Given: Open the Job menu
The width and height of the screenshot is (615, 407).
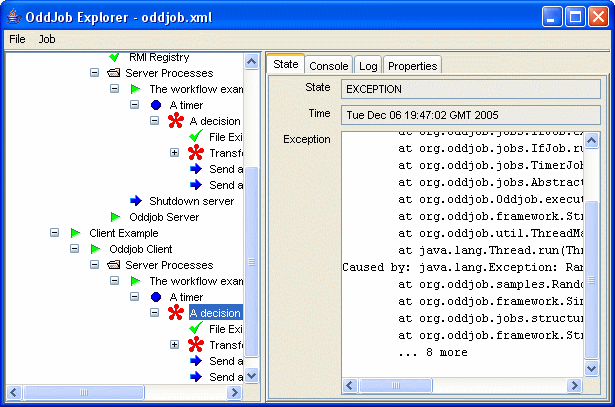Looking at the screenshot, I should (47, 39).
